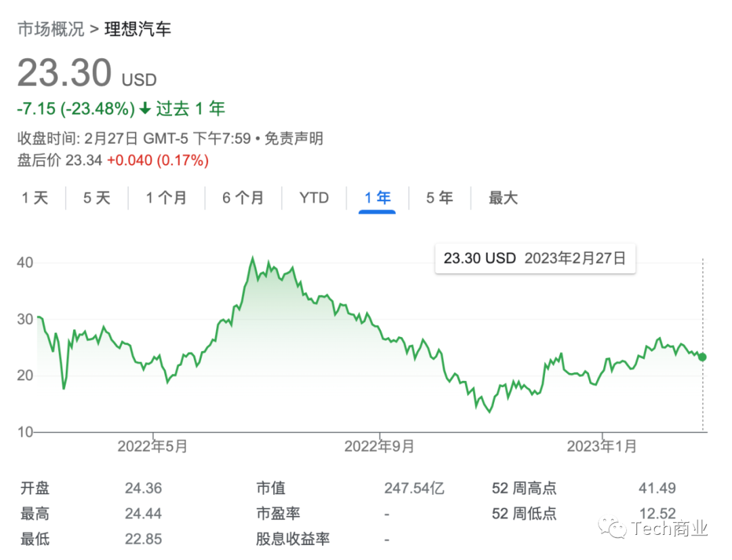This screenshot has height=560, width=732.
Task: Select the 最大 range tab
Action: point(503,197)
